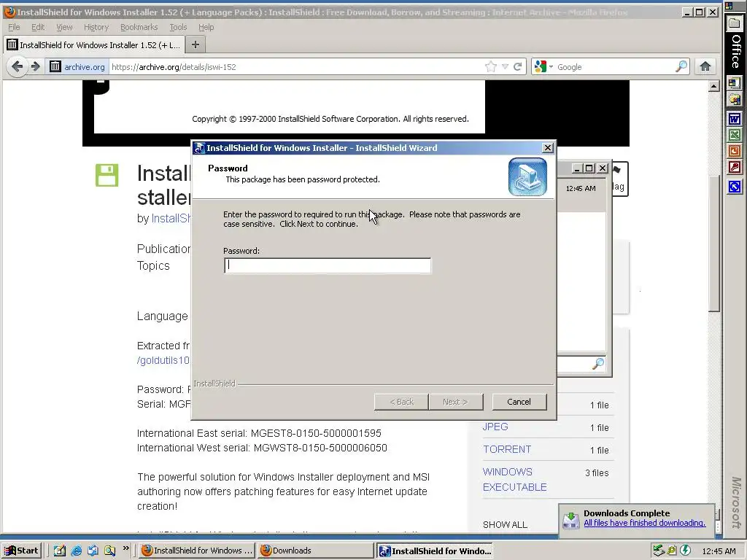
Task: Open the View menu in Firefox
Action: (x=64, y=27)
